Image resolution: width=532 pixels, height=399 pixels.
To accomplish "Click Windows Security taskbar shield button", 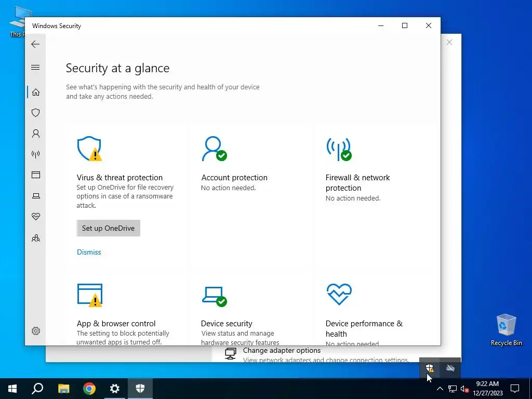I will 140,389.
